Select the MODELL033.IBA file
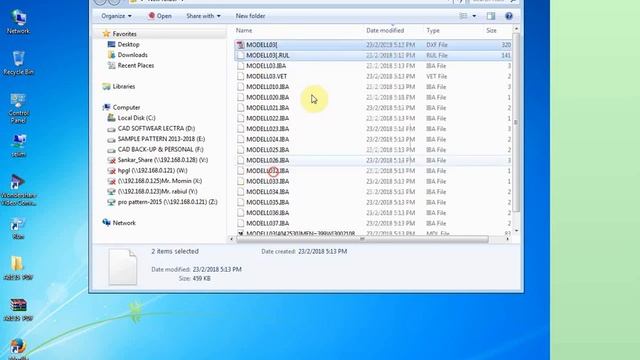Image resolution: width=640 pixels, height=360 pixels. 373,181
